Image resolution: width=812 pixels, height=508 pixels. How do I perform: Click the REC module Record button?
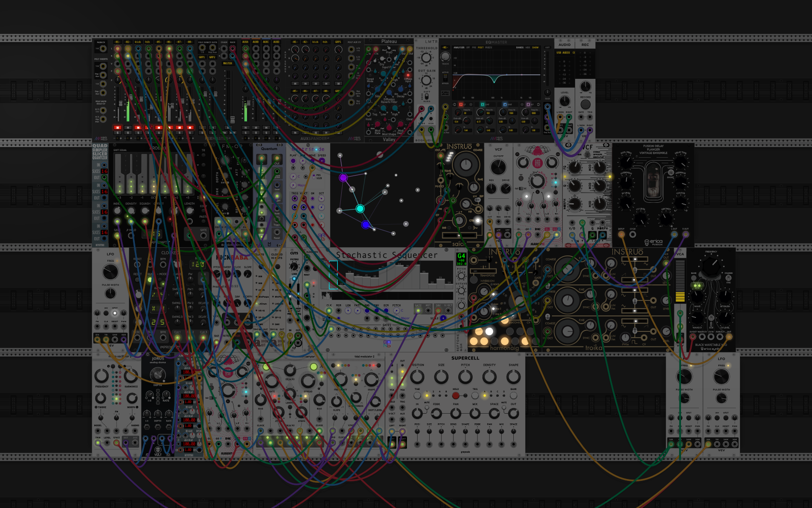coord(585,104)
